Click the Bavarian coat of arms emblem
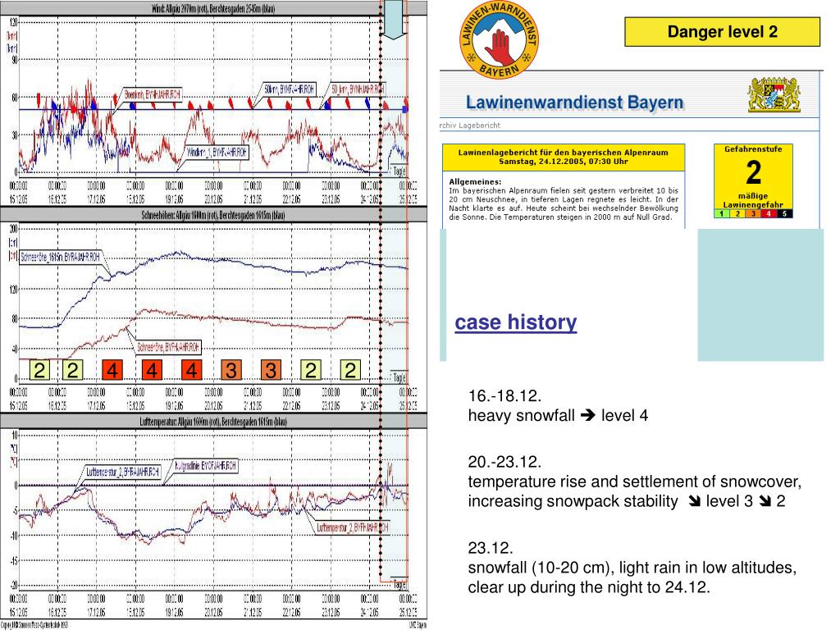This screenshot has width=840, height=630. pyautogui.click(x=774, y=94)
